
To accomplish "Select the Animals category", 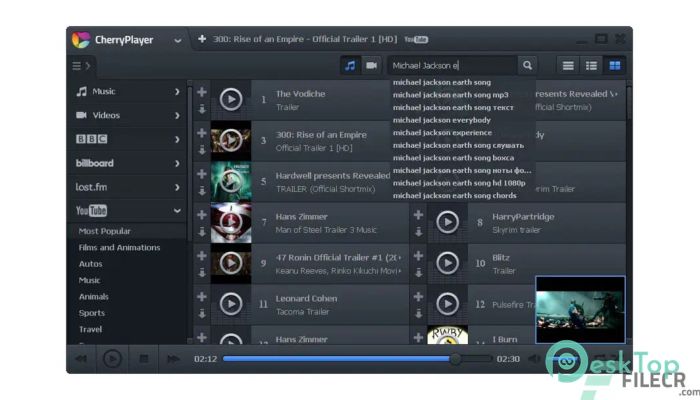I will (x=94, y=296).
